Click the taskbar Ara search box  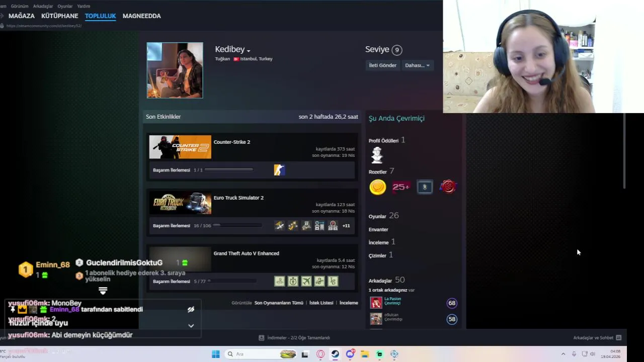[262, 354]
